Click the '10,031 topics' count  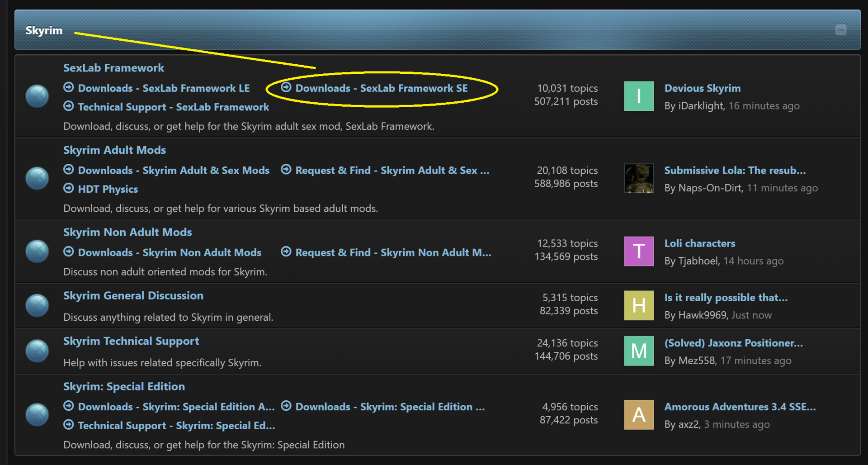[x=567, y=88]
